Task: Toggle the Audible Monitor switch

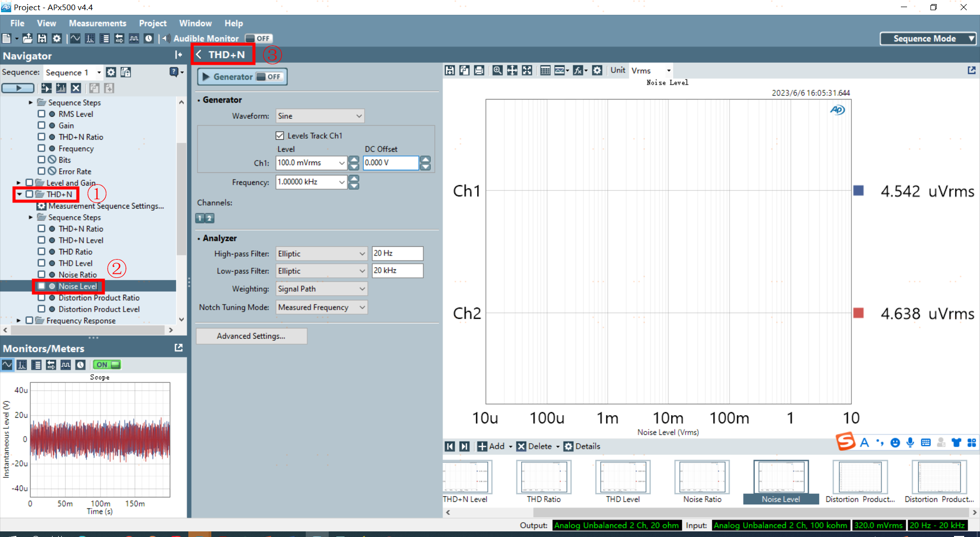Action: (259, 38)
